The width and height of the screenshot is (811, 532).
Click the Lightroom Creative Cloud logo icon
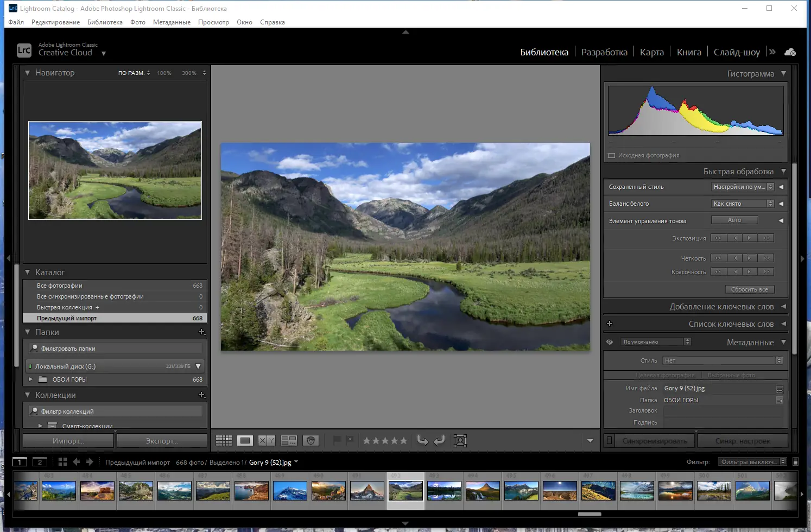23,50
